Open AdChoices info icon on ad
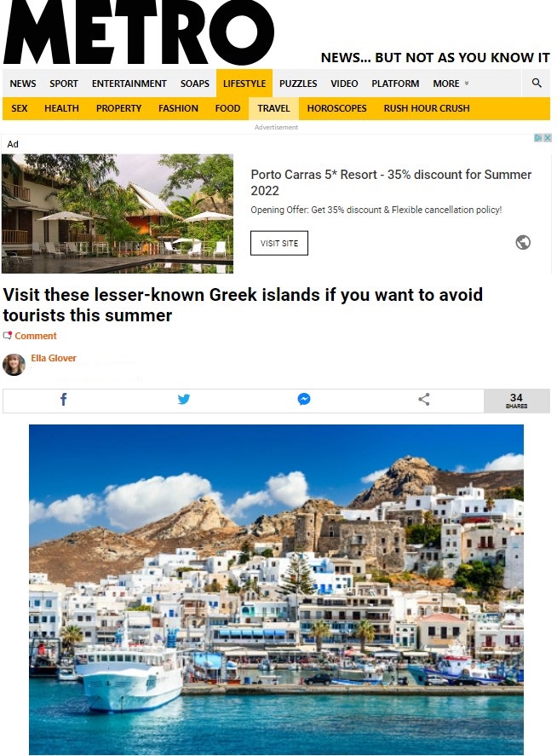This screenshot has width=557, height=756. [539, 138]
